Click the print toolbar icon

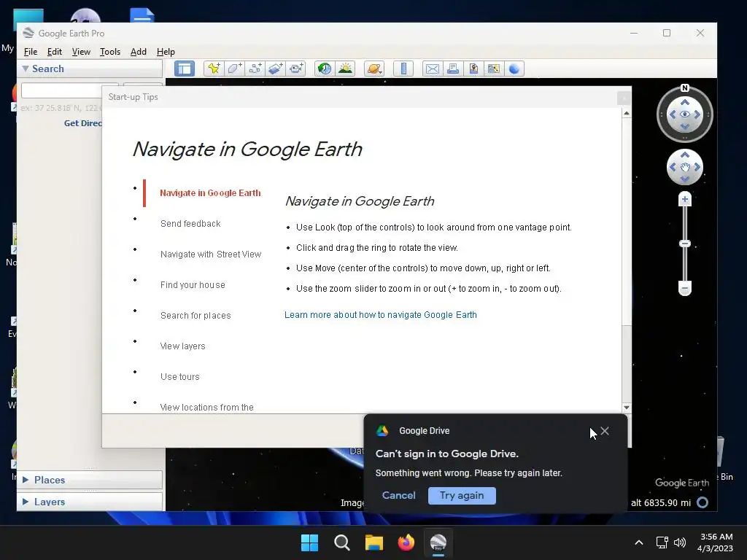point(452,69)
